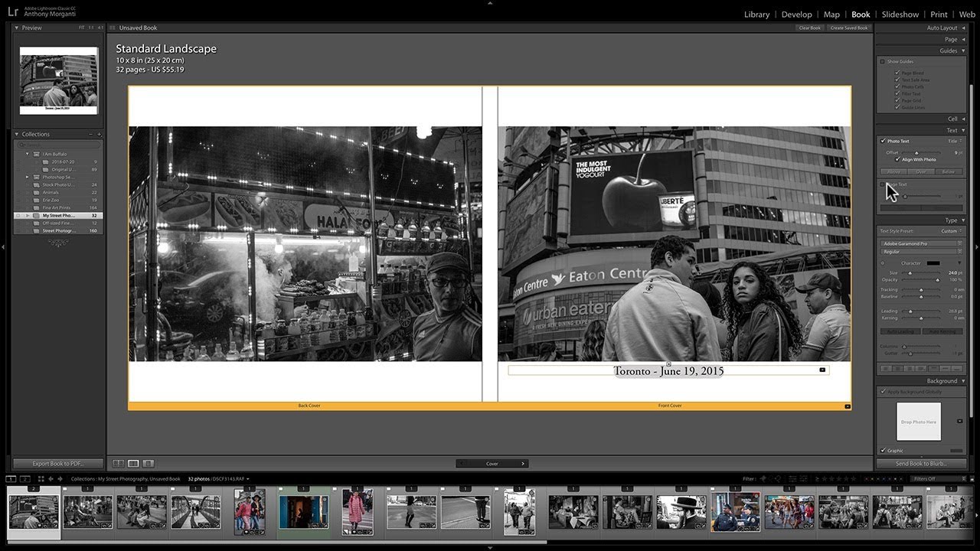Screen dimensions: 980x551
Task: Open background photo picker arrow button
Action: pyautogui.click(x=959, y=421)
